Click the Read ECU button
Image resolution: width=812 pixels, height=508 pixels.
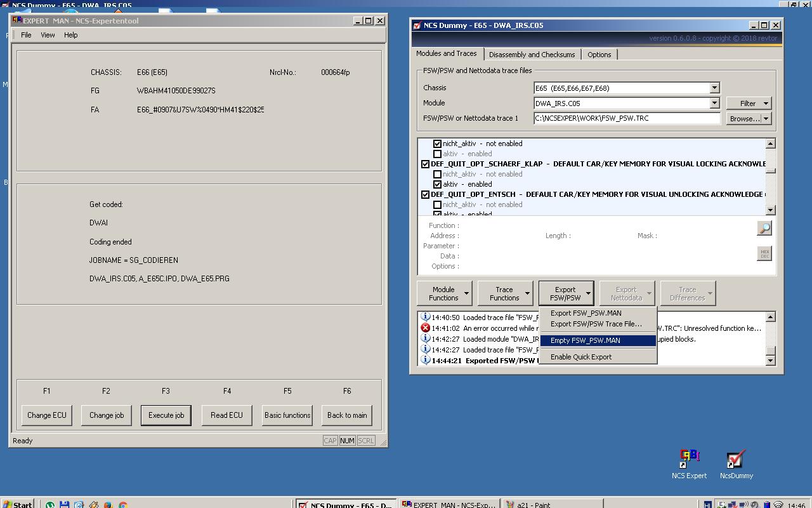point(226,415)
